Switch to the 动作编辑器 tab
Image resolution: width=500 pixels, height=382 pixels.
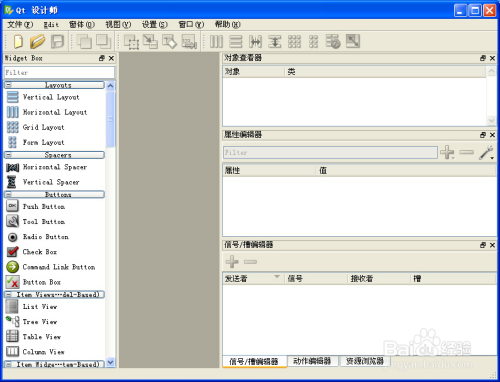point(312,361)
